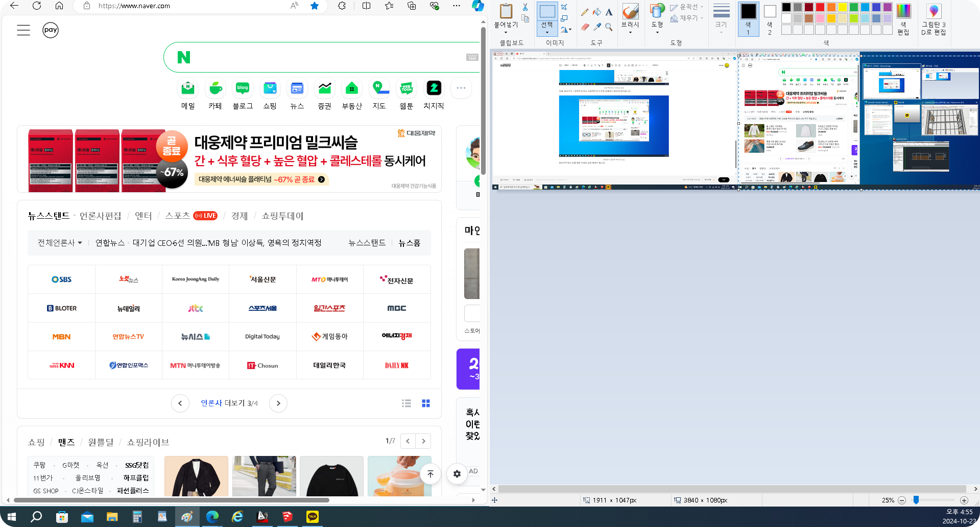
Task: Open Naver Blog (블로그) shortcut
Action: 243,95
